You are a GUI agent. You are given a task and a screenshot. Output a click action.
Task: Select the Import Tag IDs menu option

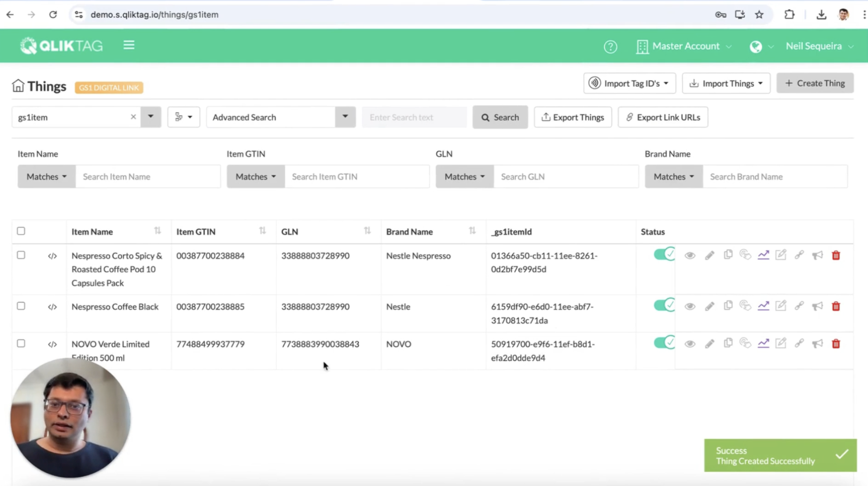pos(630,83)
